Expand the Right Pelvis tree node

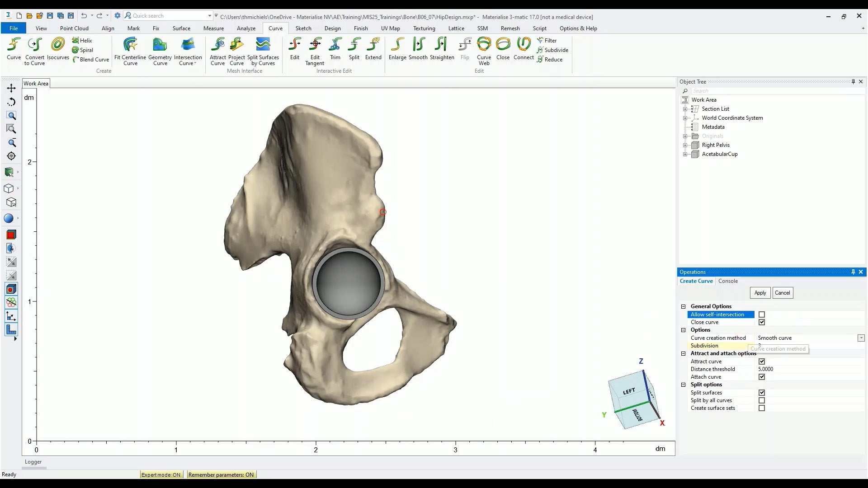coord(685,145)
